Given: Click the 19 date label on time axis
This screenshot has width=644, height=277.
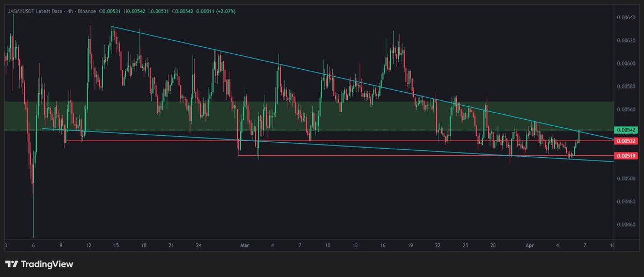Looking at the screenshot, I should click(x=410, y=245).
